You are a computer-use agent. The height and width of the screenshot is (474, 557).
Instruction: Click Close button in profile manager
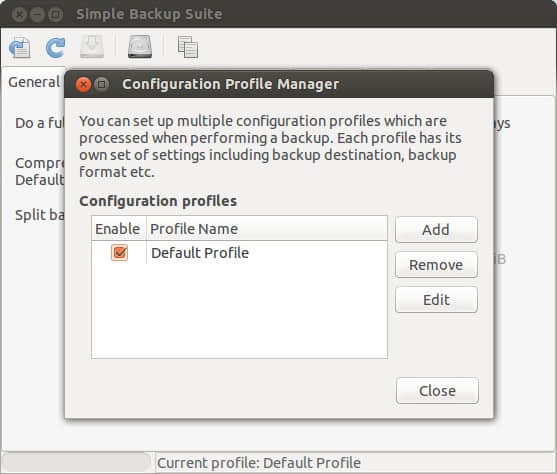click(437, 391)
